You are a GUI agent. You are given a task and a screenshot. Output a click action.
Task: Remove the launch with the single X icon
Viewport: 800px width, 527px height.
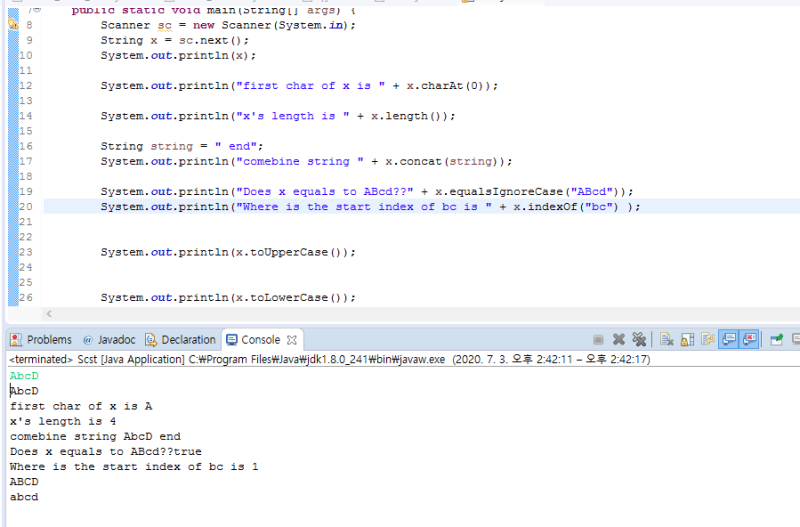click(x=619, y=340)
